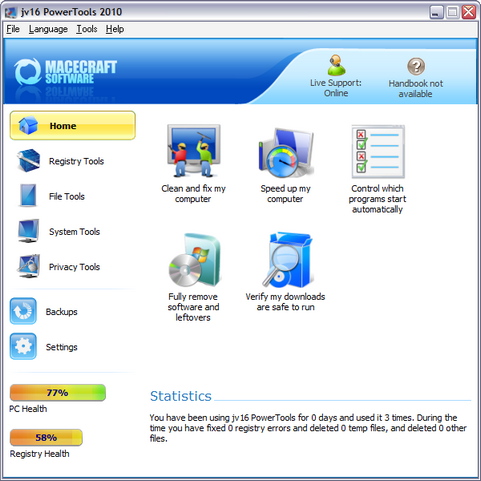Click the Backups arrow icon
The width and height of the screenshot is (481, 481).
(x=23, y=311)
